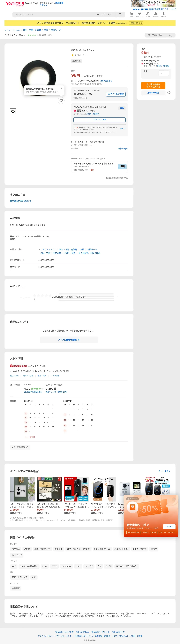Click ストアに質問を投稿する button
Viewport: 180px width, 644px height.
click(x=69, y=340)
